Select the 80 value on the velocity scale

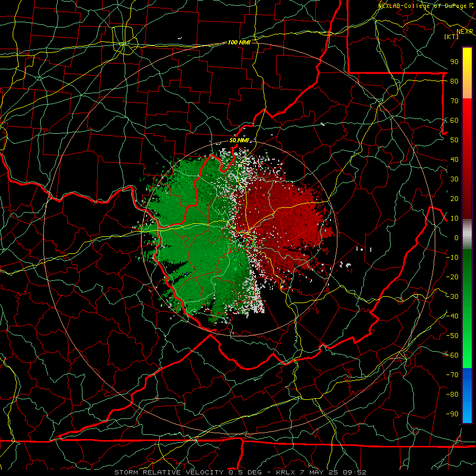[x=454, y=81]
